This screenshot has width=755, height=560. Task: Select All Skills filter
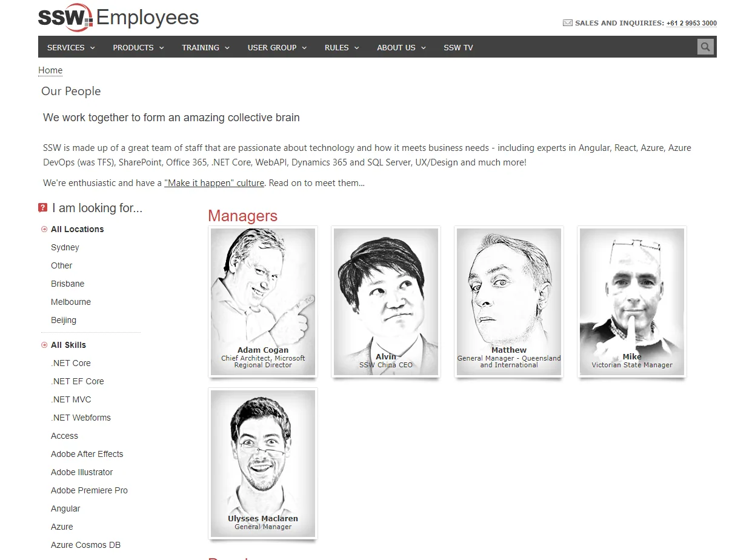point(68,345)
